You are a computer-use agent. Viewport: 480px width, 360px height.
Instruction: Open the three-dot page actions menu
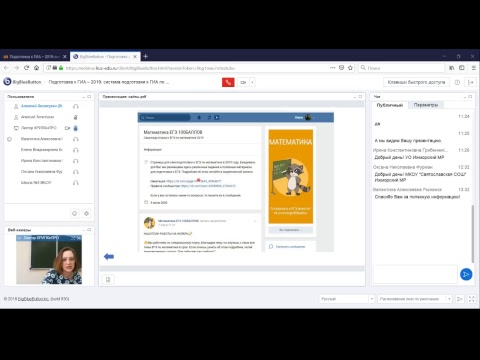pos(332,68)
